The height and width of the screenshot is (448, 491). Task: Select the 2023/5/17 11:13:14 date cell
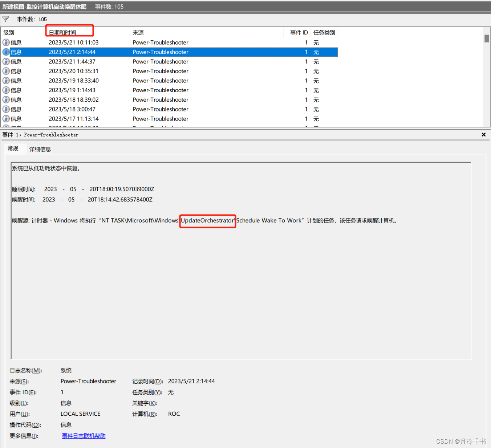tap(74, 119)
